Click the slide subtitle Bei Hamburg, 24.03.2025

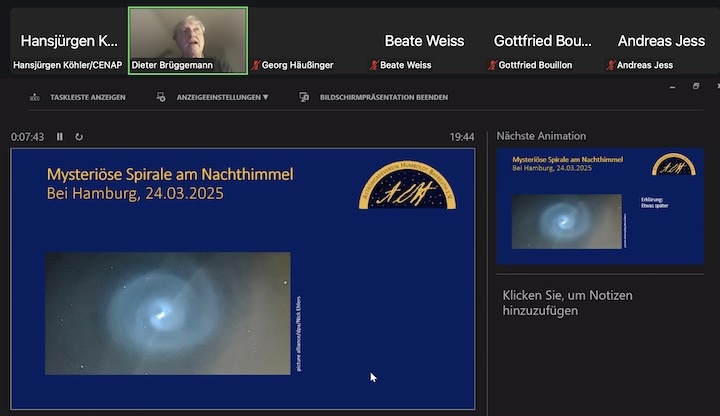135,193
